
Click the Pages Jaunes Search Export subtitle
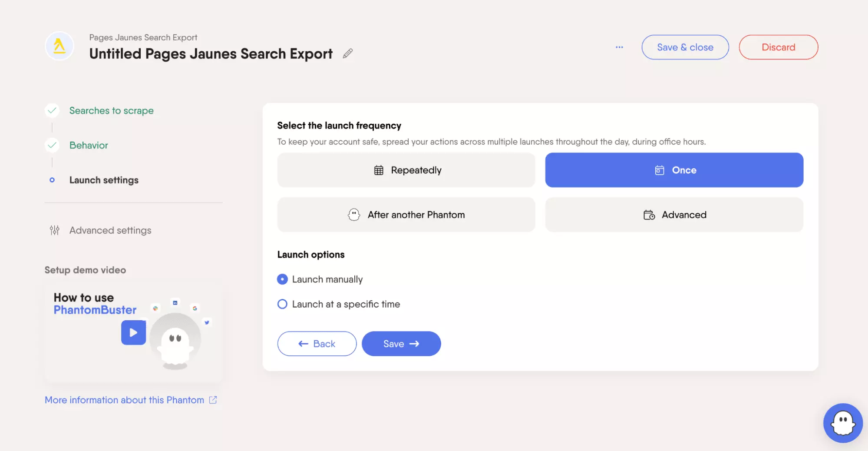[143, 37]
